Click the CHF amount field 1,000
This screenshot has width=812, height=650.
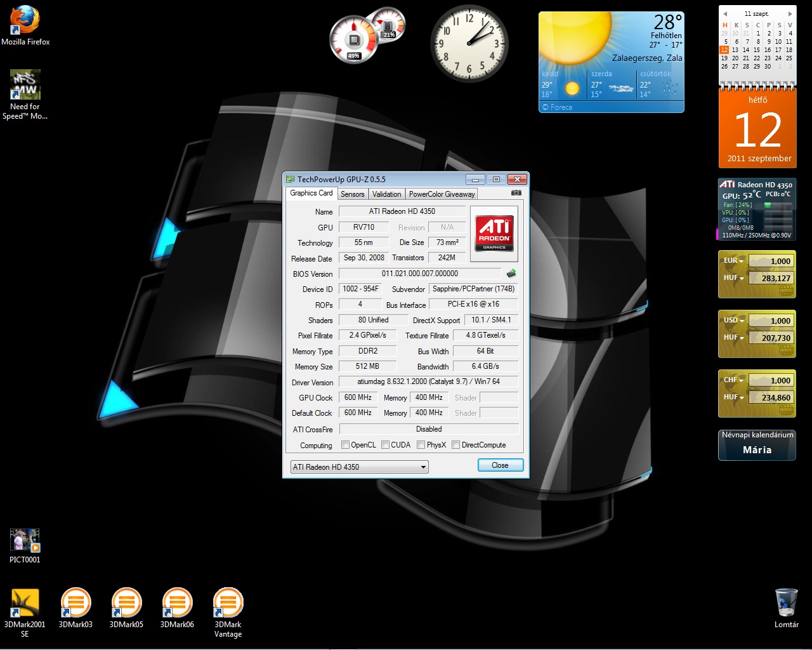[x=771, y=380]
